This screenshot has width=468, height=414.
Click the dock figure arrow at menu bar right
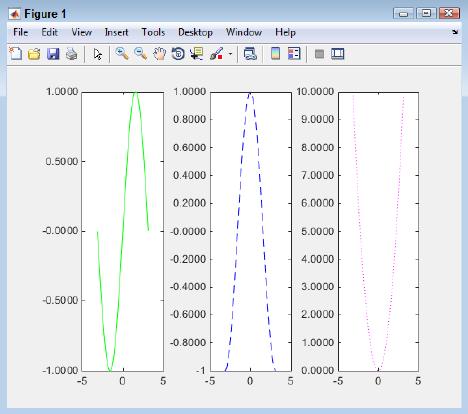point(455,32)
